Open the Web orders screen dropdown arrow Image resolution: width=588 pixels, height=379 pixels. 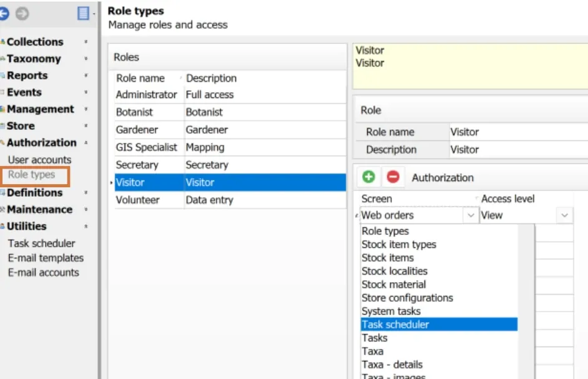[x=471, y=215]
